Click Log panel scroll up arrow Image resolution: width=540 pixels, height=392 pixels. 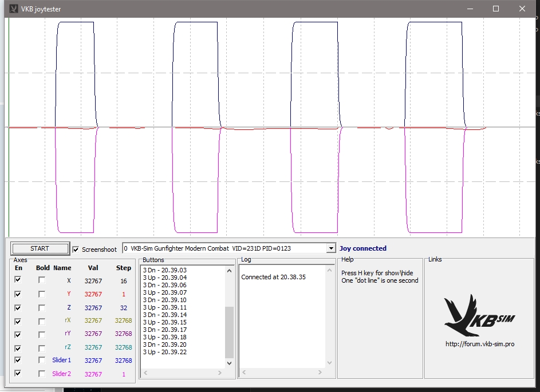[x=330, y=271]
